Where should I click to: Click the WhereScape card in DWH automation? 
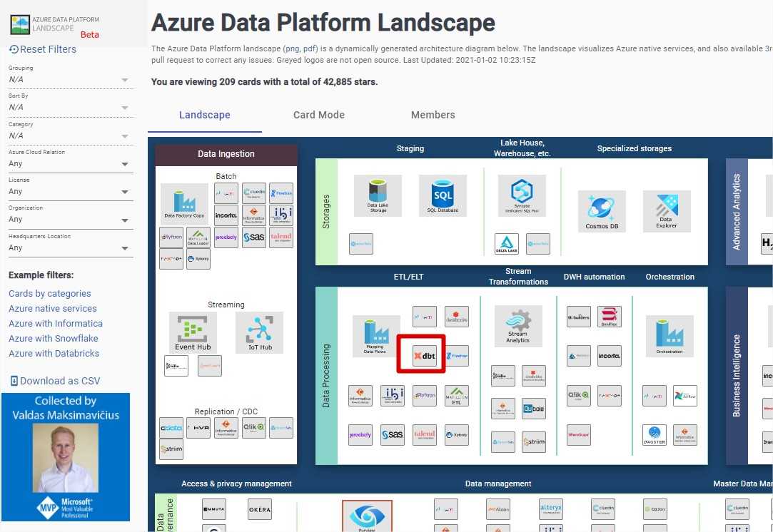tap(578, 435)
